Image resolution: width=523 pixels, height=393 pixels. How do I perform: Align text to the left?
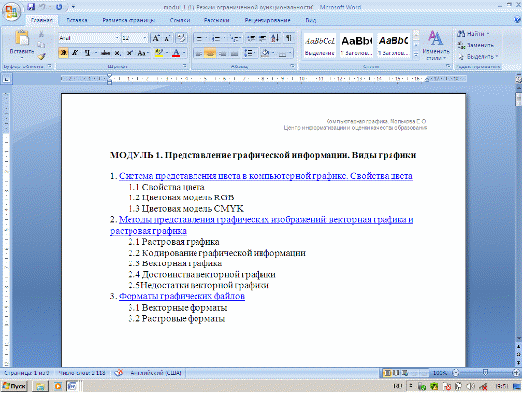[198, 53]
